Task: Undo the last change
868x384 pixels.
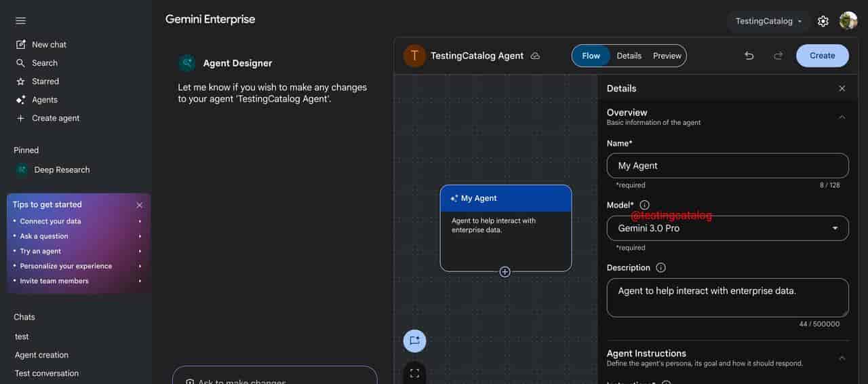Action: pos(749,56)
